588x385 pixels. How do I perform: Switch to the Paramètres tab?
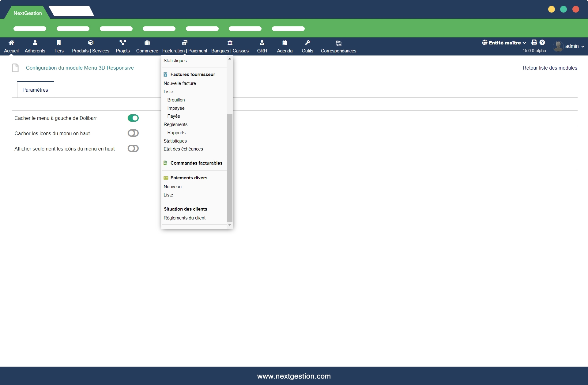coord(35,90)
